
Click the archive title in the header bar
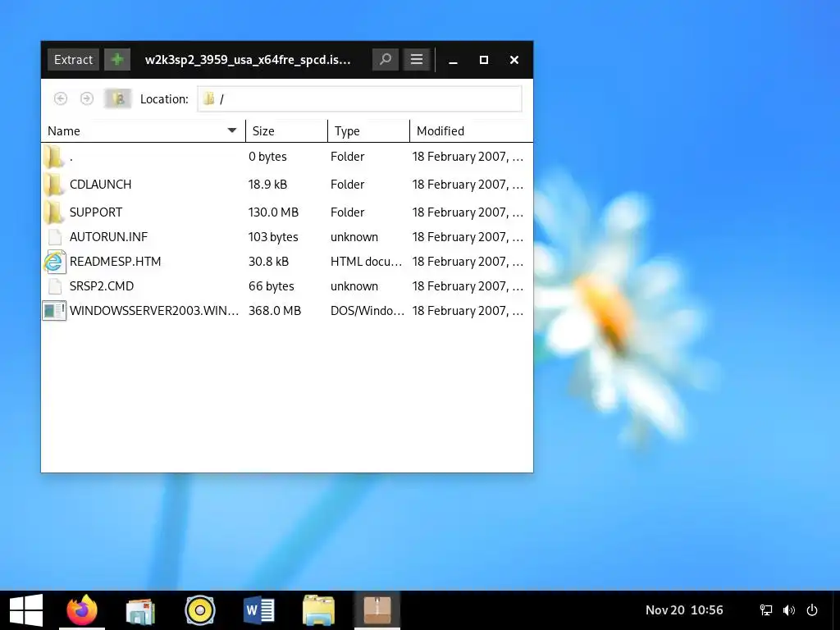[248, 59]
